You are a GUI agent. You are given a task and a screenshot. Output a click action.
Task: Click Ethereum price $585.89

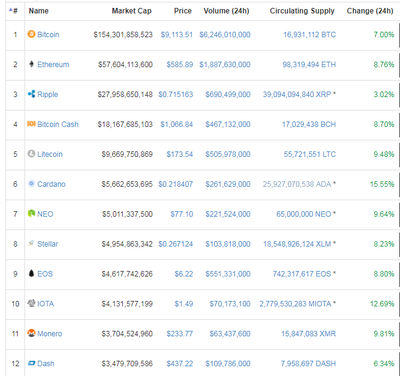coord(180,64)
